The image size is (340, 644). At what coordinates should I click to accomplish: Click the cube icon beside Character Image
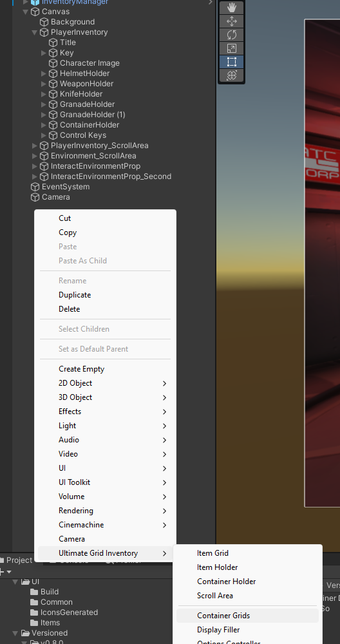pos(53,63)
